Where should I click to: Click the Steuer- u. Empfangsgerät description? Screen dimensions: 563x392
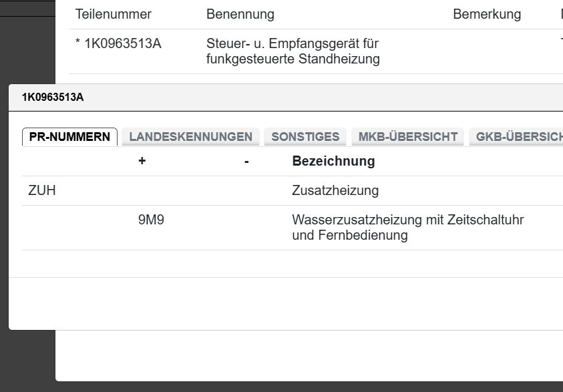tap(292, 51)
